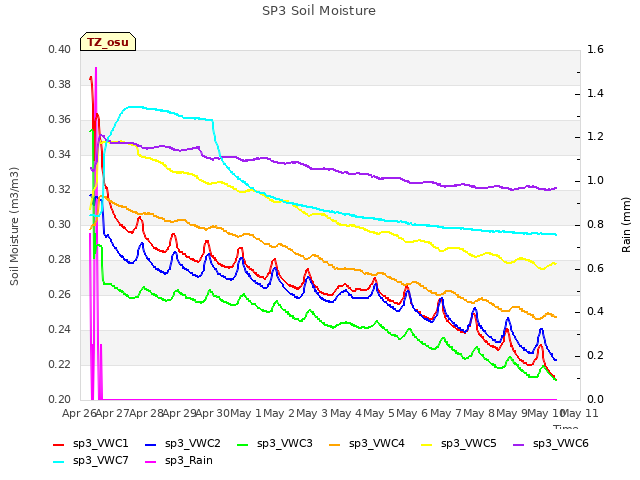Click the Soil Moisture (m3/m3) axis label
Viewport: 640px width, 480px height.
tap(14, 226)
